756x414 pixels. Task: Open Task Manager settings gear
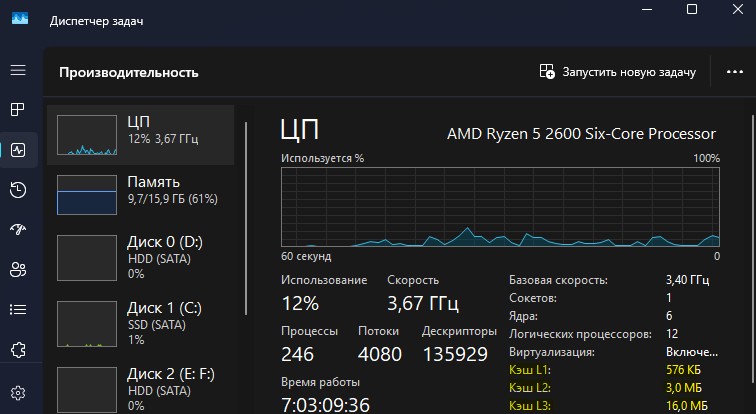pos(18,393)
